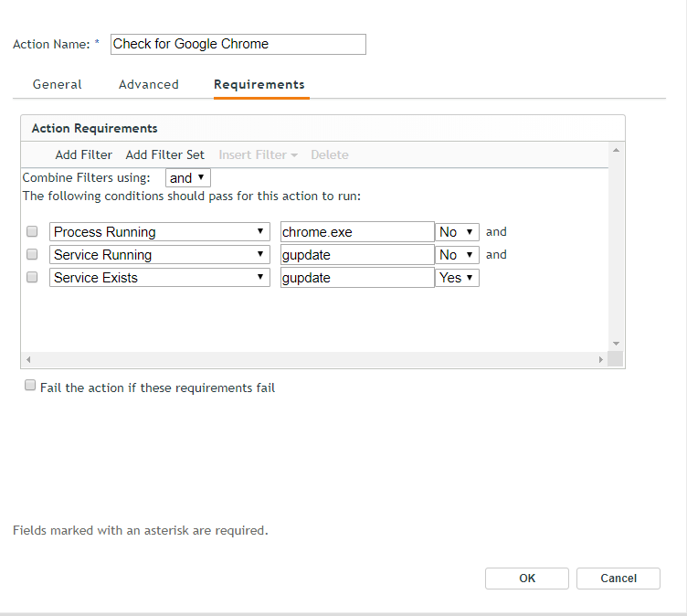This screenshot has height=616, width=687.
Task: Open the Combine Filters using dropdown
Action: coord(188,178)
